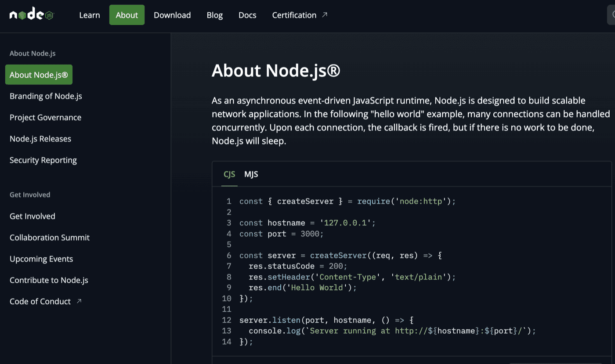
Task: Click the partially visible search box at top right
Action: coord(611,15)
